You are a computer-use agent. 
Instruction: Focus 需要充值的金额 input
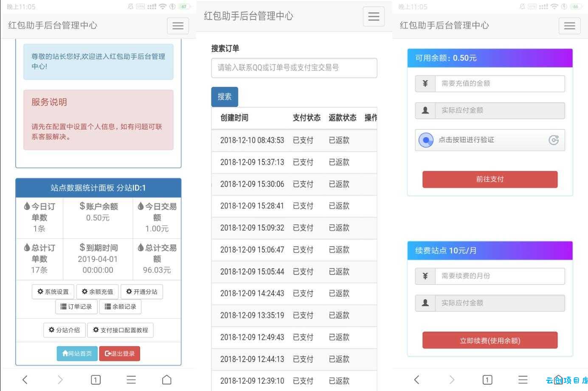click(500, 84)
